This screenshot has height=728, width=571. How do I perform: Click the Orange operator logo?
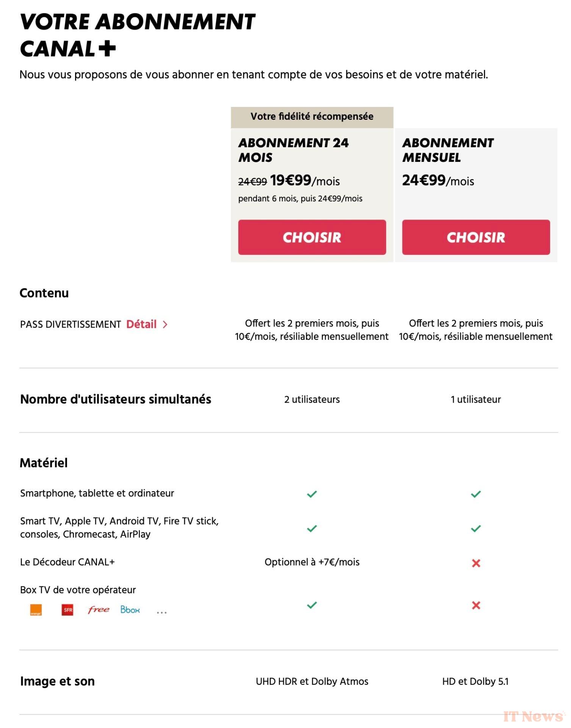coord(36,610)
